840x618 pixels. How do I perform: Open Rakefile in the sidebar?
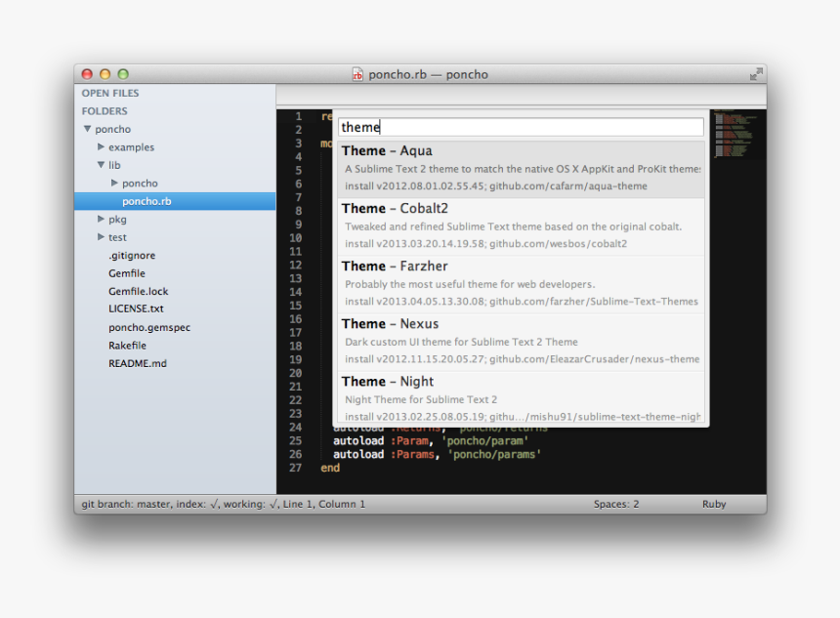pos(128,346)
